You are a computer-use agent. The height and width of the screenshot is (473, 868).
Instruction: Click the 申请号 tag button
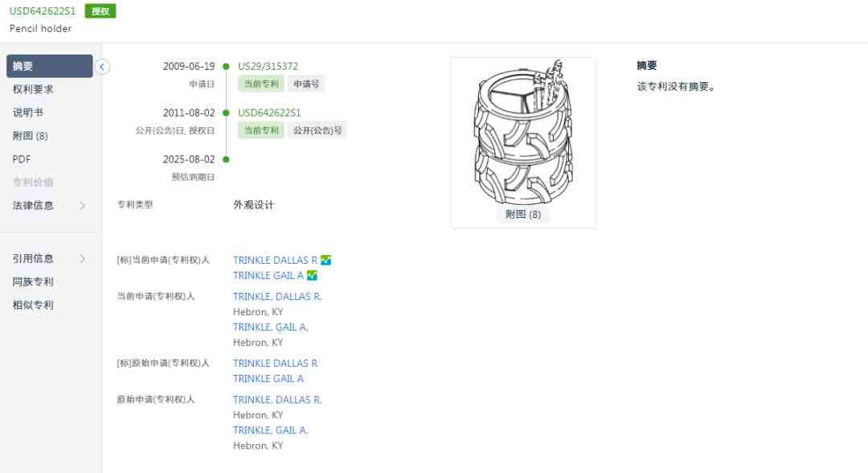click(306, 84)
